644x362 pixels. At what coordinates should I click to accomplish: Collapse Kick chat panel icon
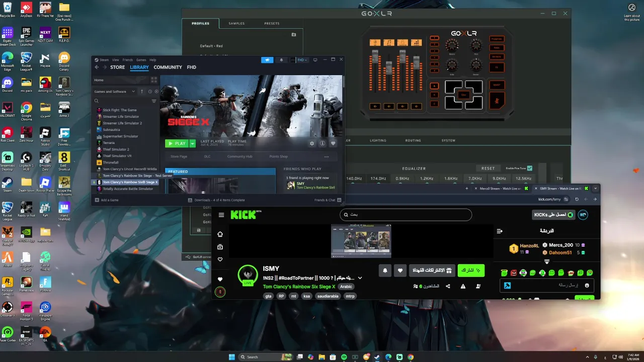pyautogui.click(x=500, y=231)
